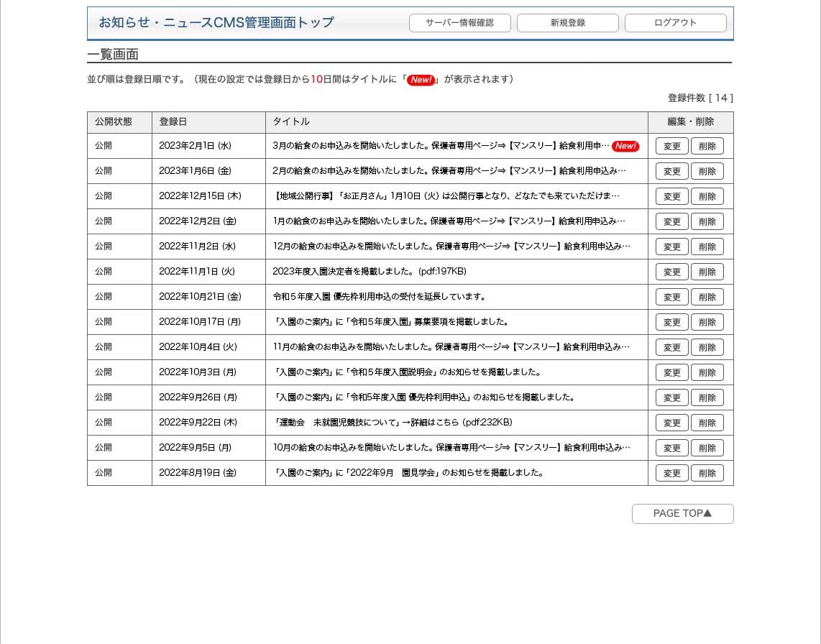Click the date 2022年8月19日 (金)
This screenshot has height=644, width=821.
click(198, 472)
